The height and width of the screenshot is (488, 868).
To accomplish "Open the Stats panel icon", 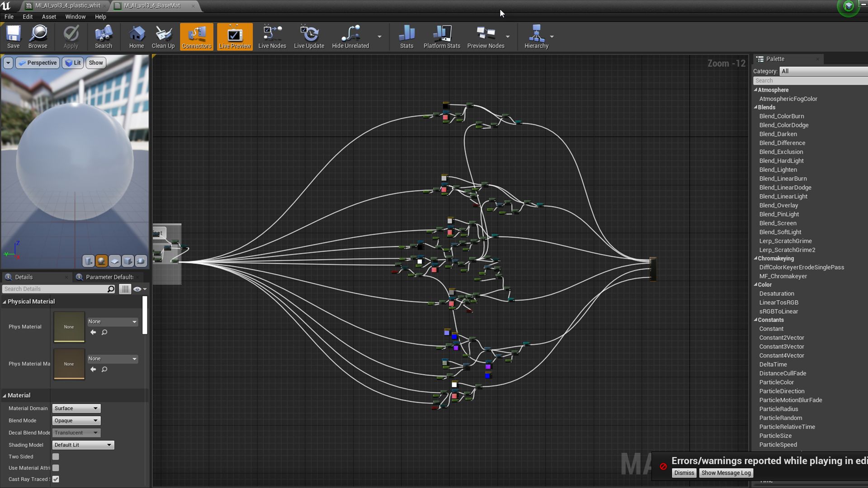I will click(x=406, y=37).
